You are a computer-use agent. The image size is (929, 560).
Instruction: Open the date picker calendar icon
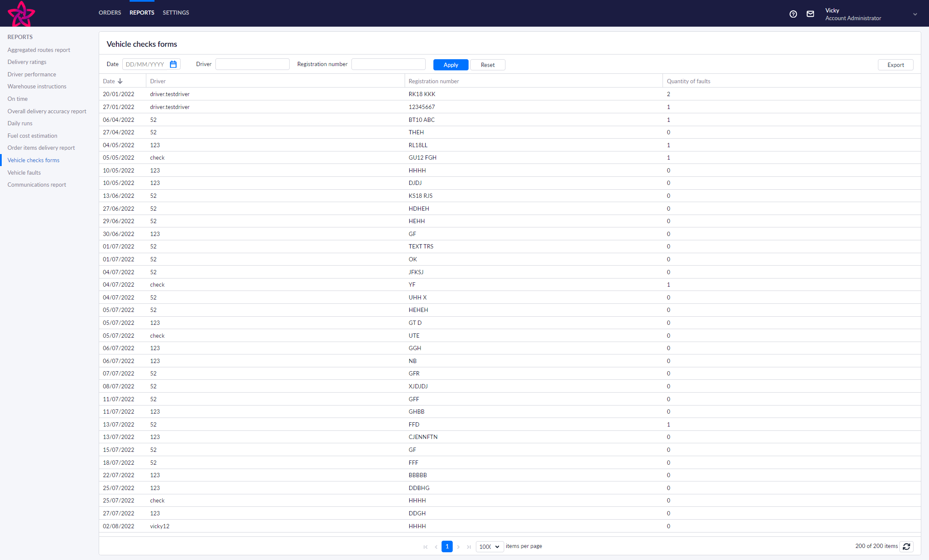tap(173, 64)
